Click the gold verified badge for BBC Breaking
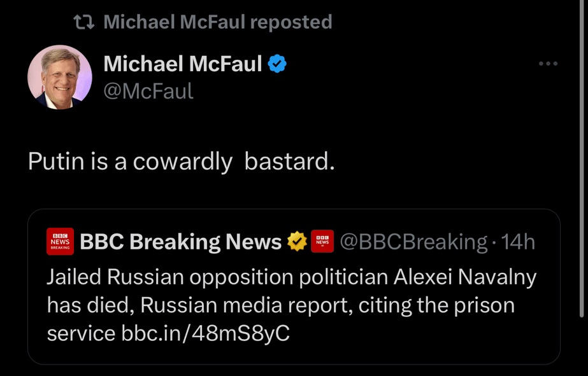 tap(296, 242)
